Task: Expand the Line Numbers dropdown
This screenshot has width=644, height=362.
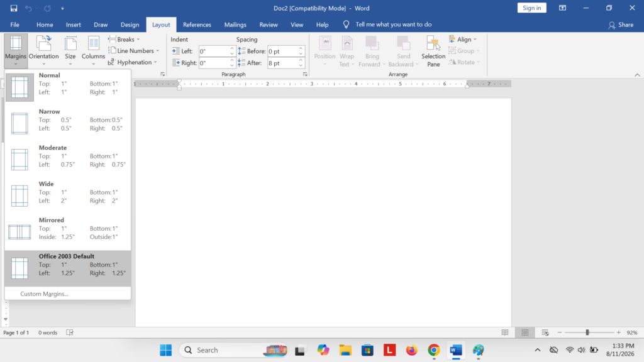Action: [134, 51]
